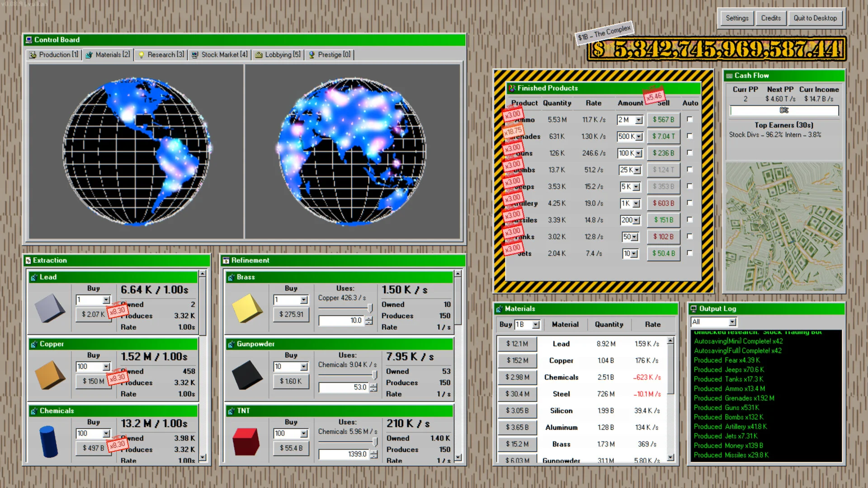Enable Auto sell for Ammo
Image resolution: width=868 pixels, height=488 pixels.
pyautogui.click(x=690, y=119)
